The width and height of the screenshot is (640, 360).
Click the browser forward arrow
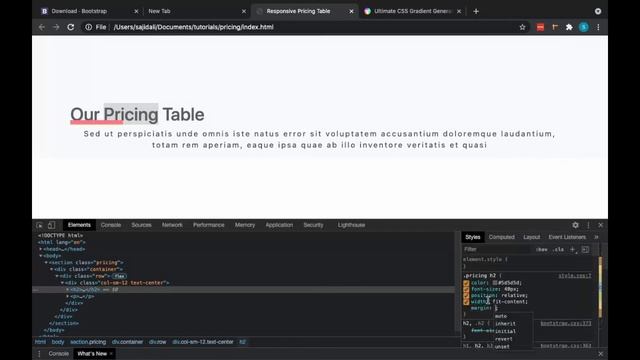click(x=56, y=27)
